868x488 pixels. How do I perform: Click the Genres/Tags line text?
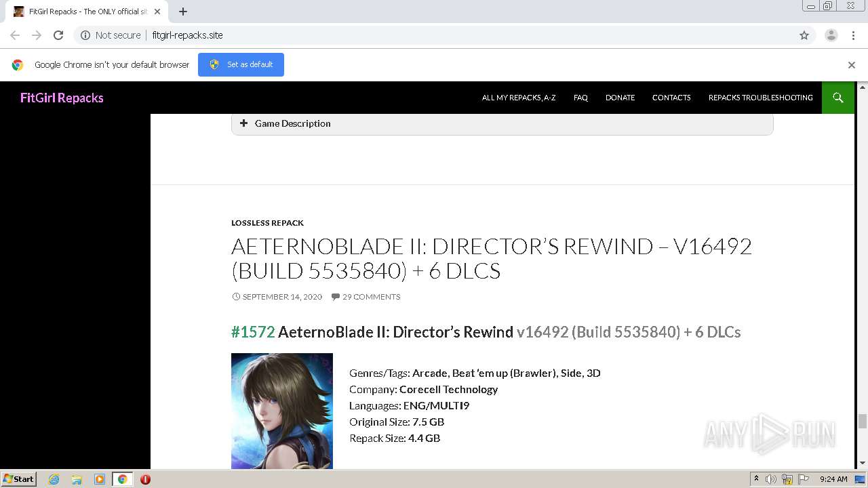pos(475,373)
